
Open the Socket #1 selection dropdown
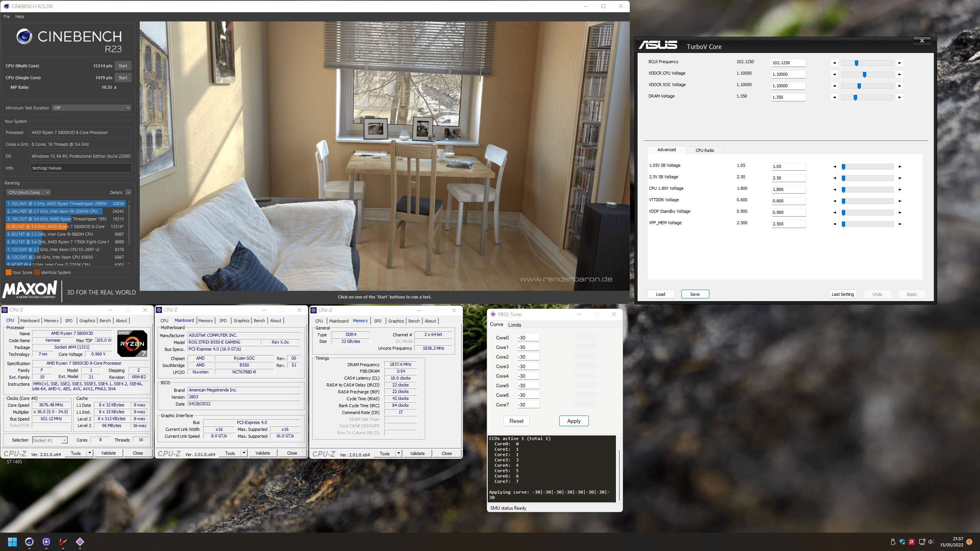50,440
